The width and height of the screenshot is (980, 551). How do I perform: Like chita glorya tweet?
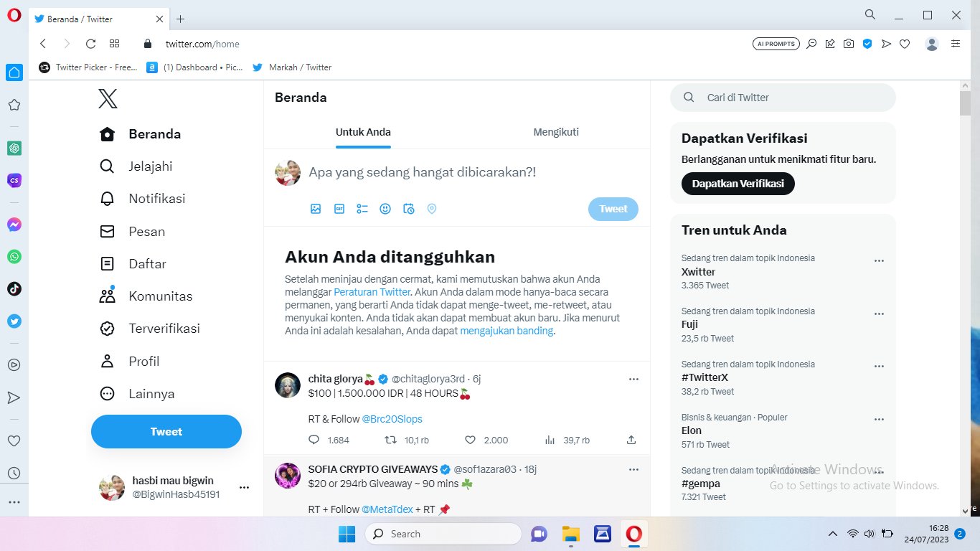click(470, 440)
